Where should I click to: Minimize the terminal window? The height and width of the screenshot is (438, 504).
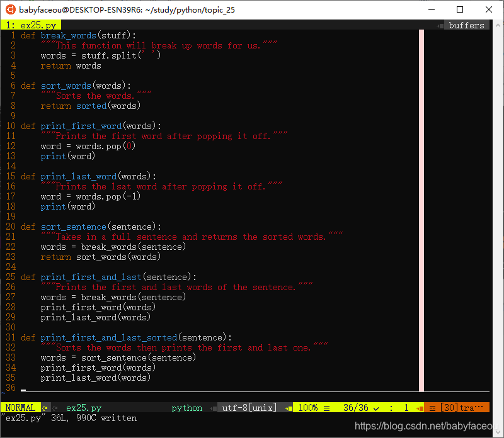pyautogui.click(x=432, y=9)
